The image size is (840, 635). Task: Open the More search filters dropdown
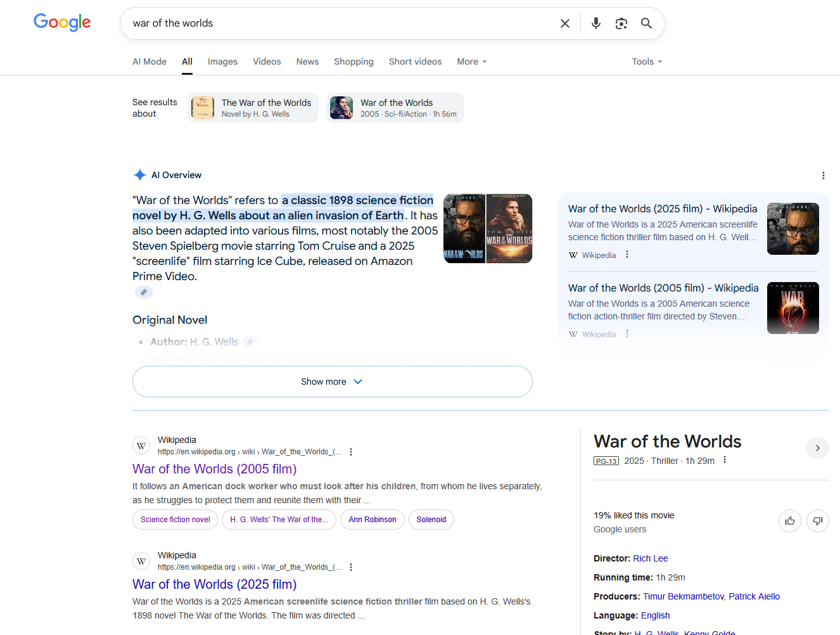tap(472, 61)
